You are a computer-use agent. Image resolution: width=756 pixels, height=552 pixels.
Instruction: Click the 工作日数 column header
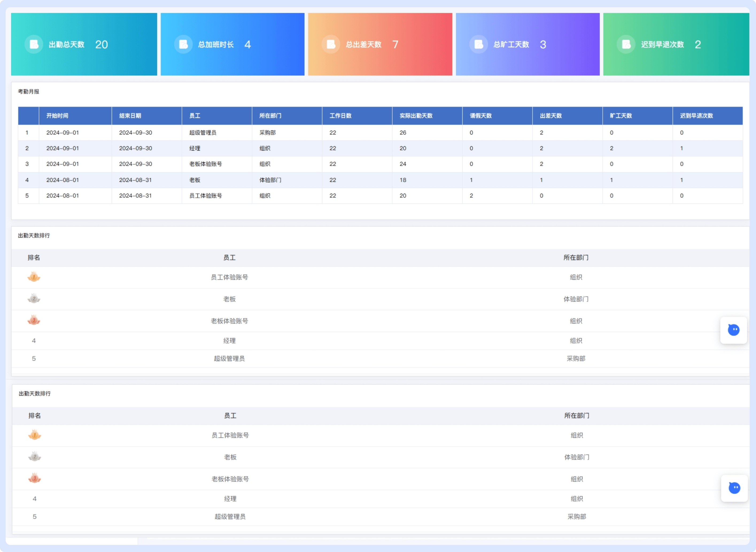click(x=340, y=116)
